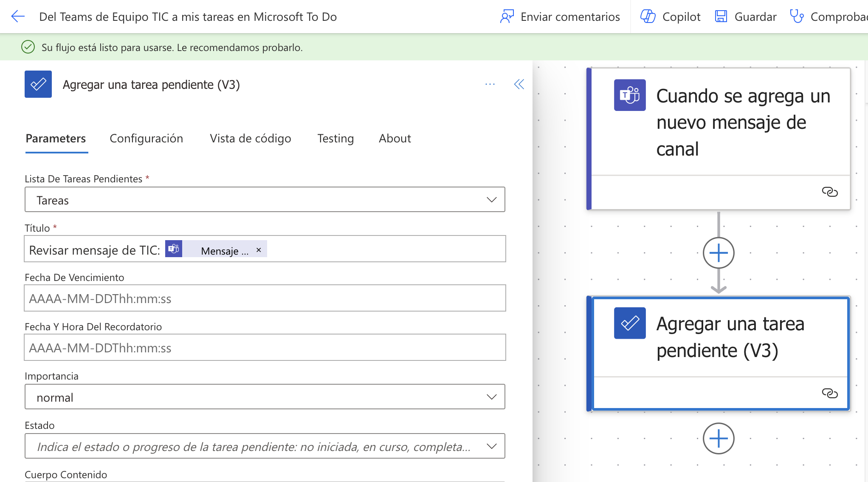Open the more options ellipsis menu
The width and height of the screenshot is (868, 482).
coord(490,84)
